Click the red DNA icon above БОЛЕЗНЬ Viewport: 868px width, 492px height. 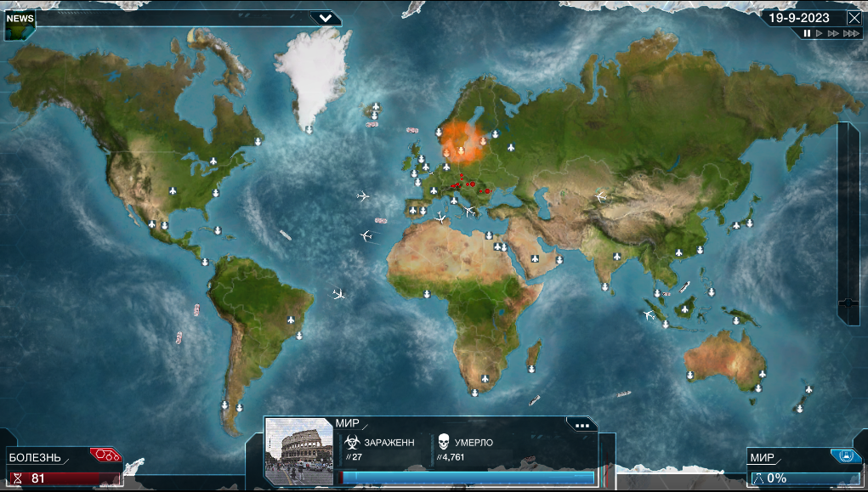click(x=105, y=455)
